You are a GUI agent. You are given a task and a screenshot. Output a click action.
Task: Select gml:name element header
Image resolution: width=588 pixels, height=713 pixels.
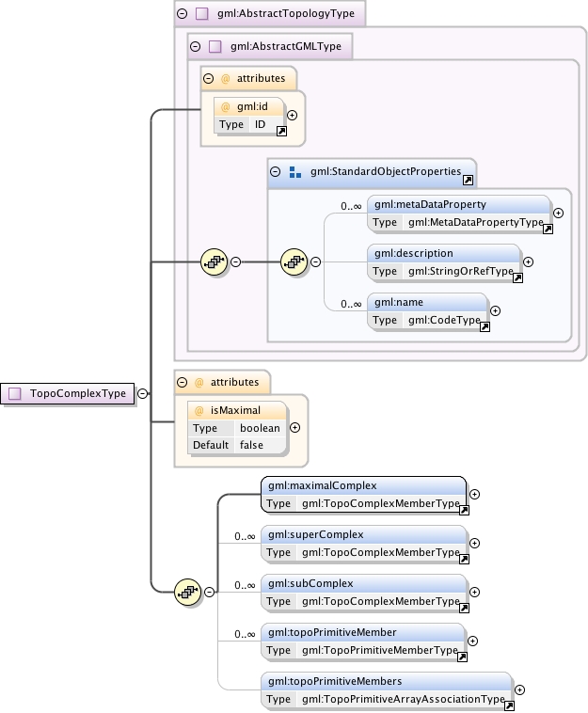[x=427, y=302]
